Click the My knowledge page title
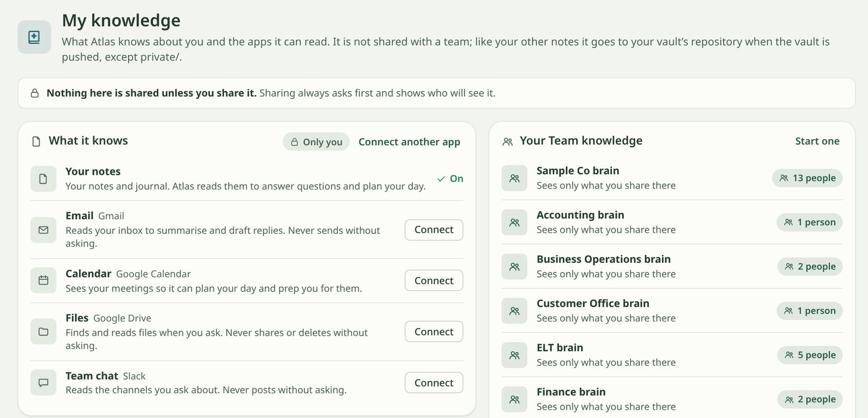 tap(121, 20)
